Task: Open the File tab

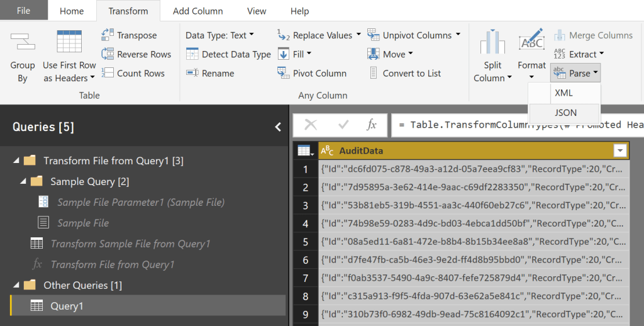Action: (x=23, y=11)
